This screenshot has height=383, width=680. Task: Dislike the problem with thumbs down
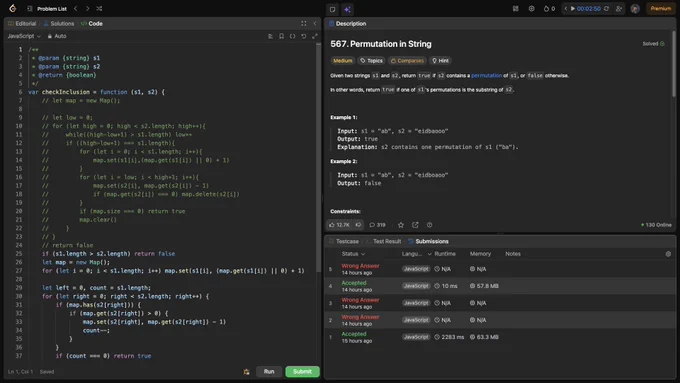pos(358,225)
